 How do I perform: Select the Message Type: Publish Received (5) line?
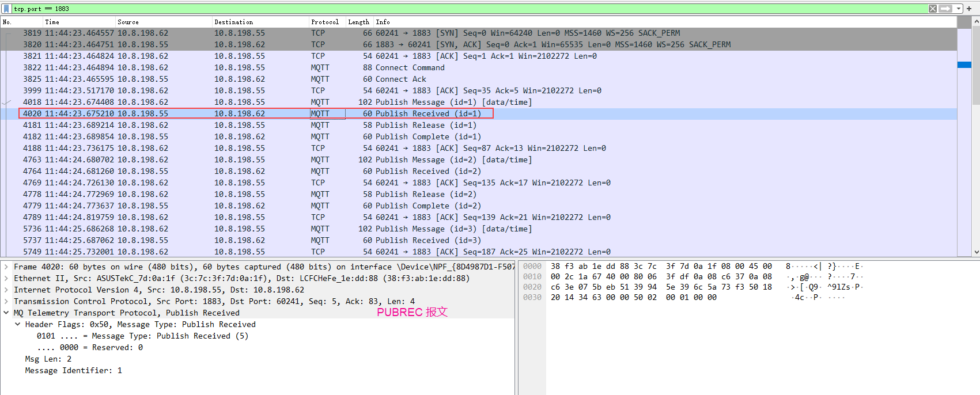click(x=142, y=336)
